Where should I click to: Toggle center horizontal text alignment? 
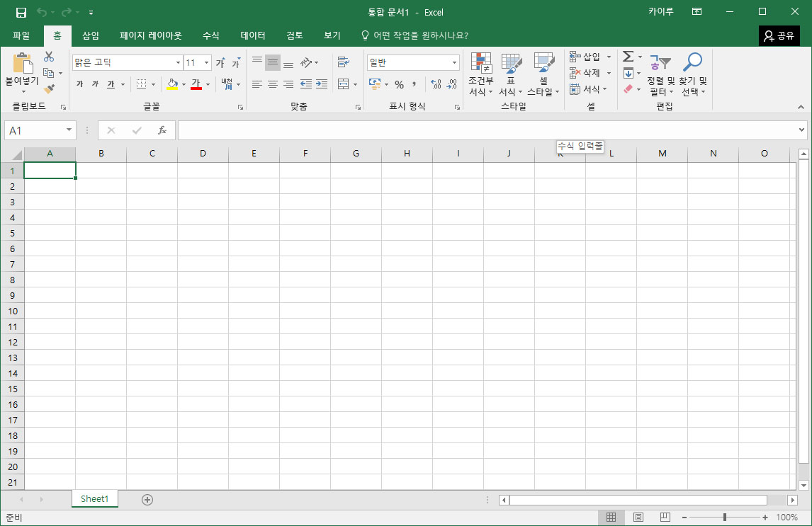pos(273,84)
